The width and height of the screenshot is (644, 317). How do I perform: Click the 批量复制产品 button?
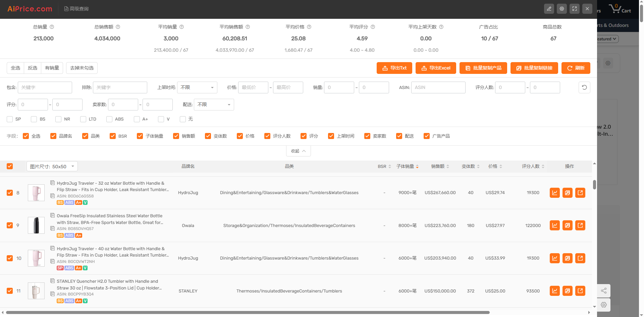coord(483,68)
